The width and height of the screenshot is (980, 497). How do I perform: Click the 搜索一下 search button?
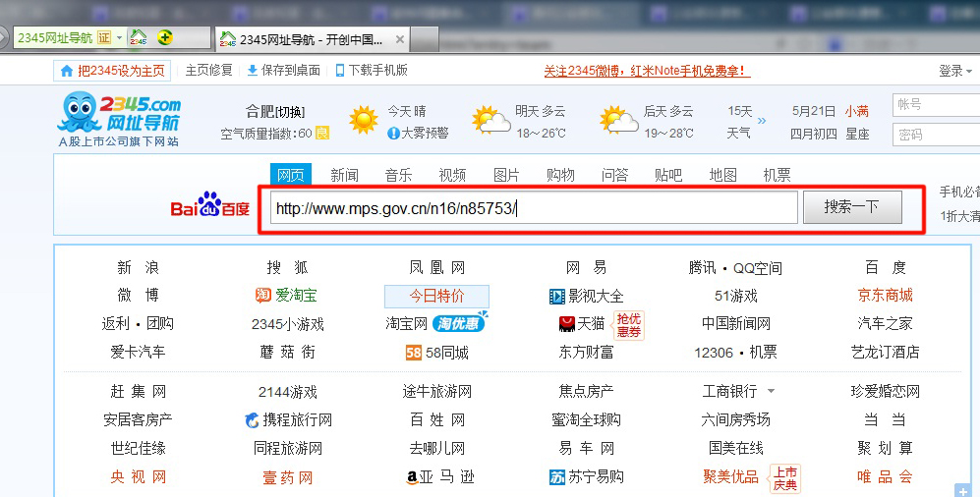(852, 206)
